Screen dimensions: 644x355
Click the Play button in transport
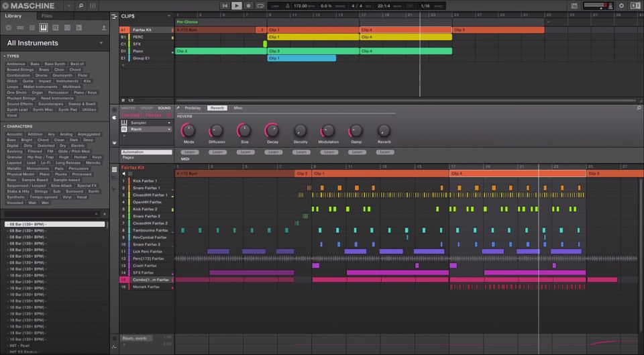(x=237, y=5)
